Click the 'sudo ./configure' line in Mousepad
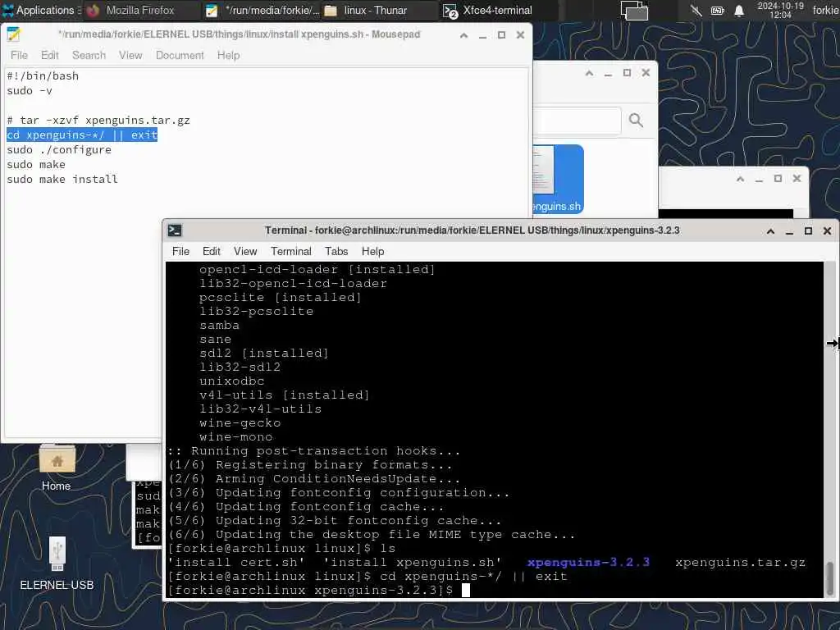 (x=59, y=150)
